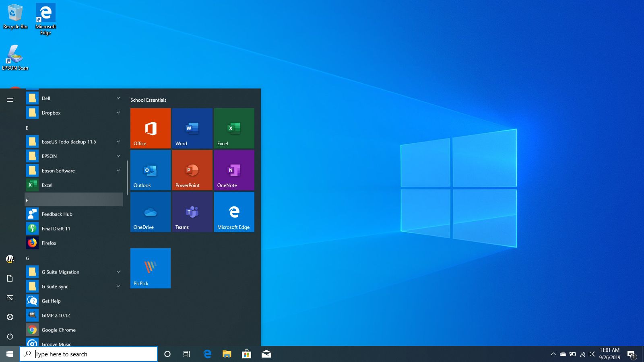Viewport: 644px width, 362px height.
Task: Open Settings gear in Start sidebar
Action: point(10,317)
